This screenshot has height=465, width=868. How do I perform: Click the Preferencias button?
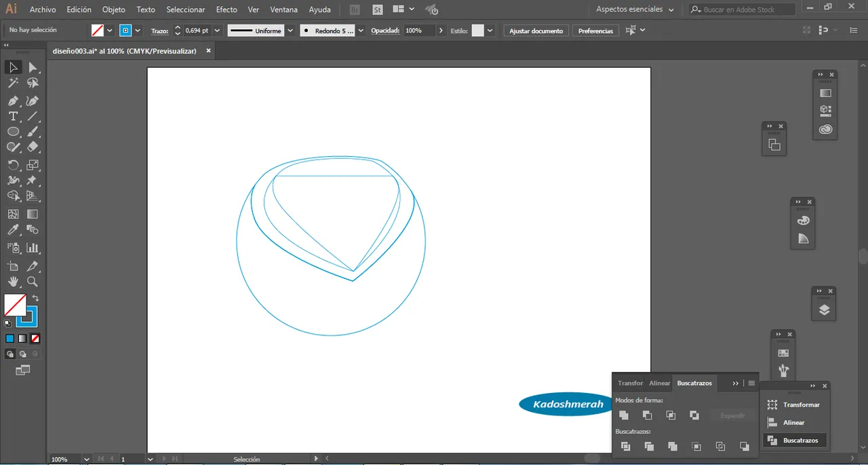pos(595,31)
